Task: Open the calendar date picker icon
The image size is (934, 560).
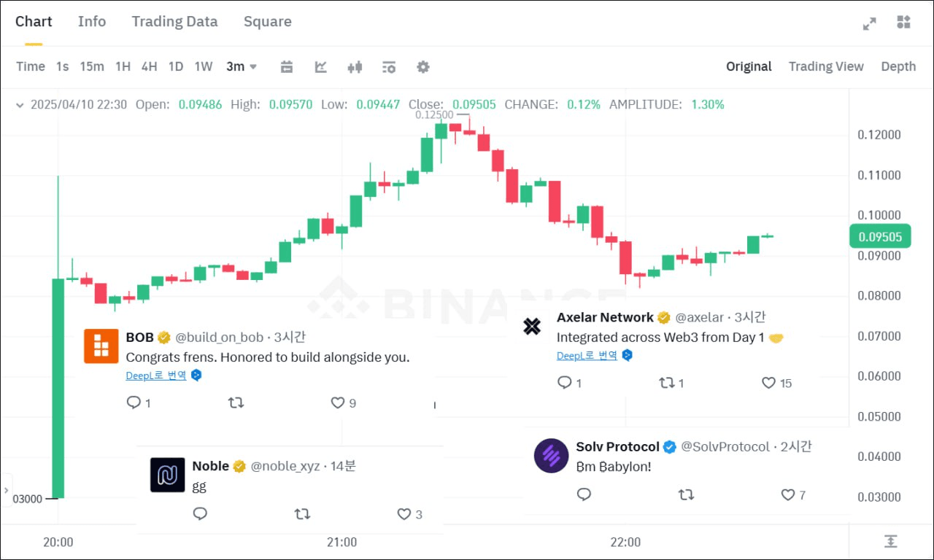Action: [x=287, y=67]
